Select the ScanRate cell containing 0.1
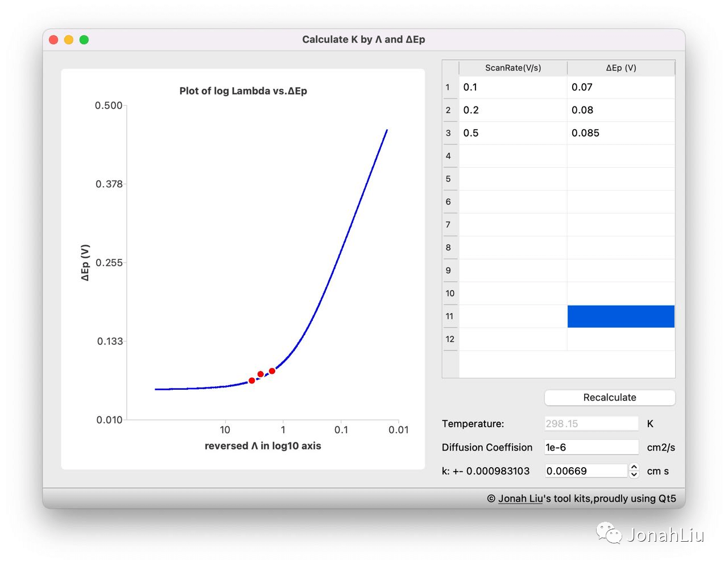 click(512, 87)
